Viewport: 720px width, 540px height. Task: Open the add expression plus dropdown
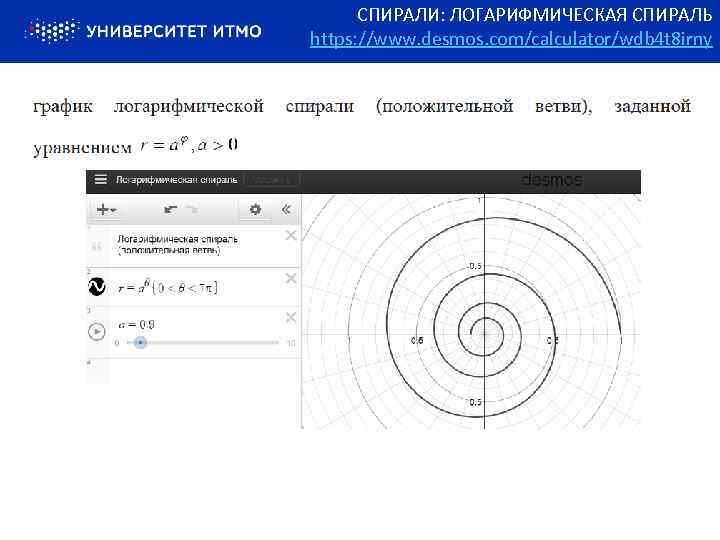[107, 210]
